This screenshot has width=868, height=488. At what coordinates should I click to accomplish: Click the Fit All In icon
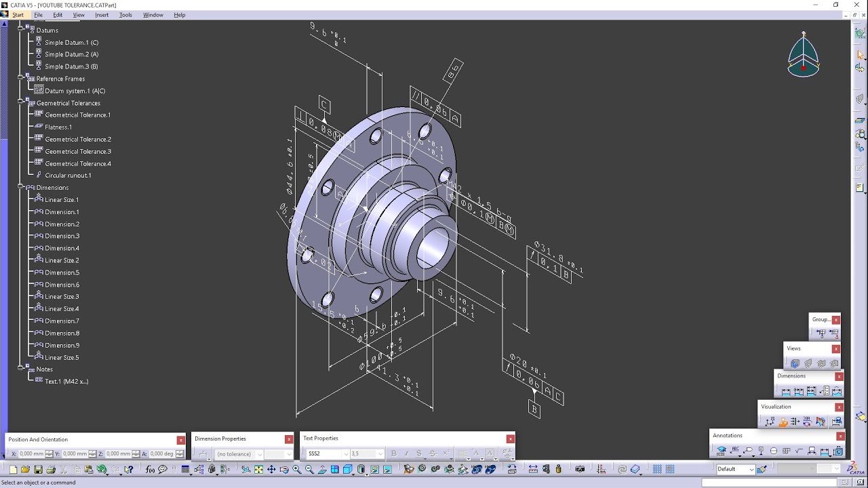pos(258,469)
